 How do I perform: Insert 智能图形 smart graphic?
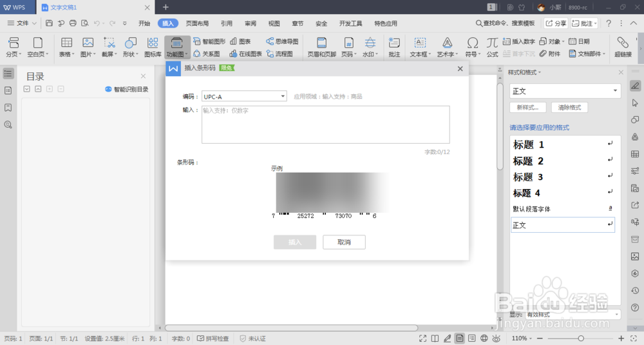[x=209, y=41]
